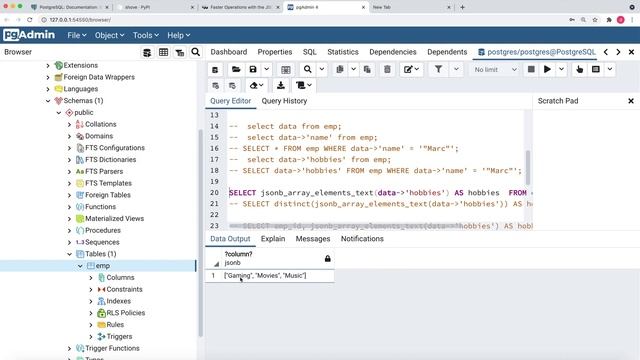
Task: Open the Object menu
Action: point(109,36)
